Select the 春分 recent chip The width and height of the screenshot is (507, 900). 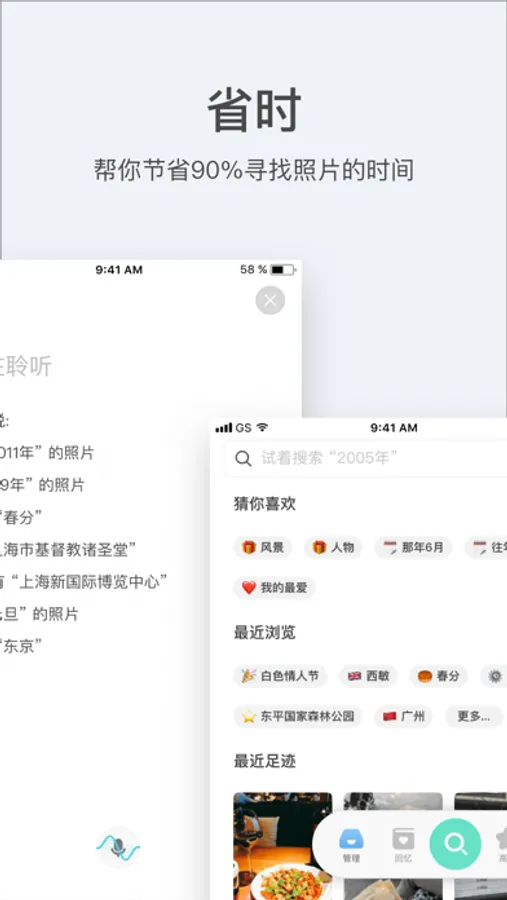pyautogui.click(x=439, y=676)
